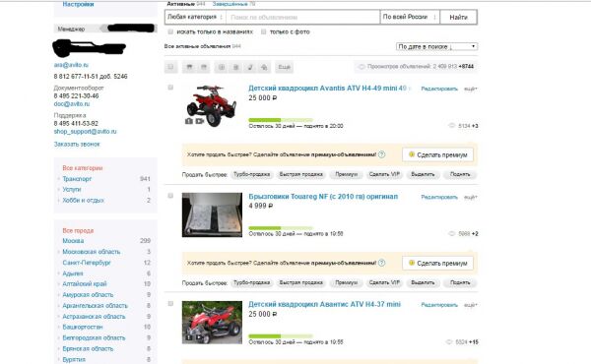Click the brush highlight icon in the bulk toolbar
591x364 pixels.
(250, 67)
